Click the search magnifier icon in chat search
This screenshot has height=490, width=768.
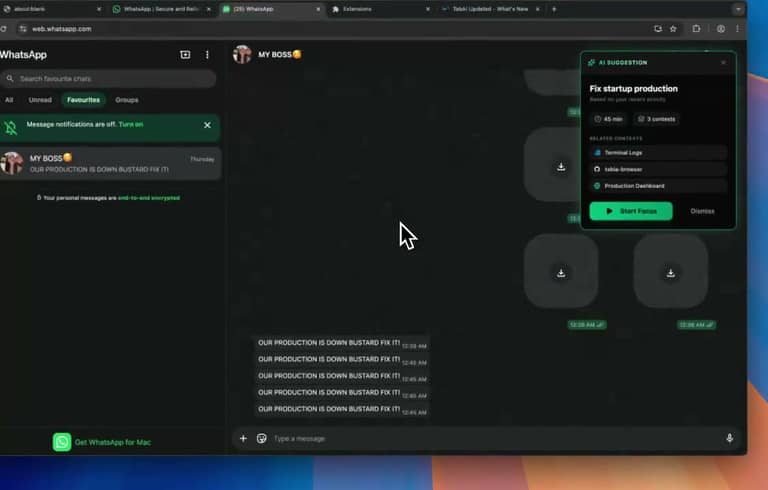pos(10,78)
